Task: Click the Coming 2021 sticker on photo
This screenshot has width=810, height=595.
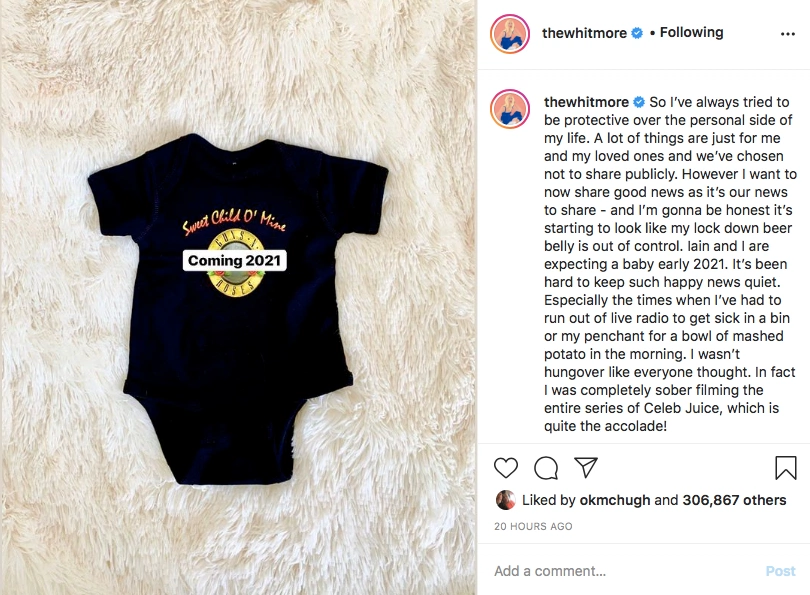Action: (x=235, y=260)
